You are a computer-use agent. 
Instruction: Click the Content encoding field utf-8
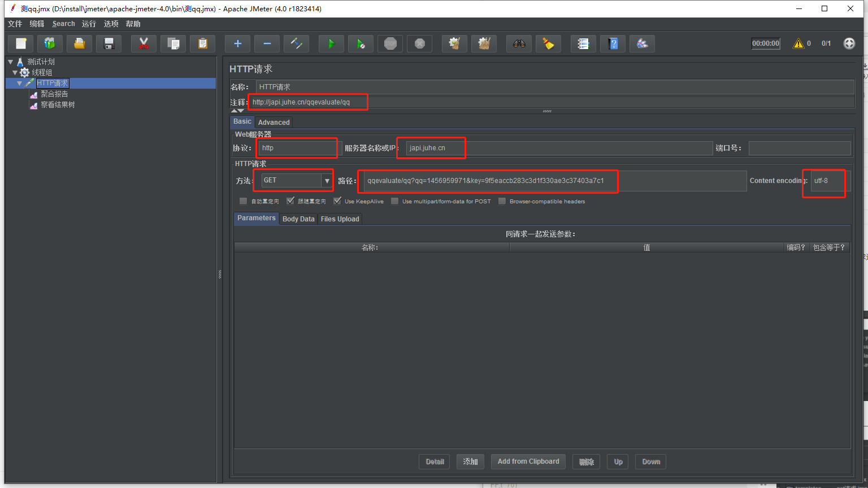pos(831,181)
